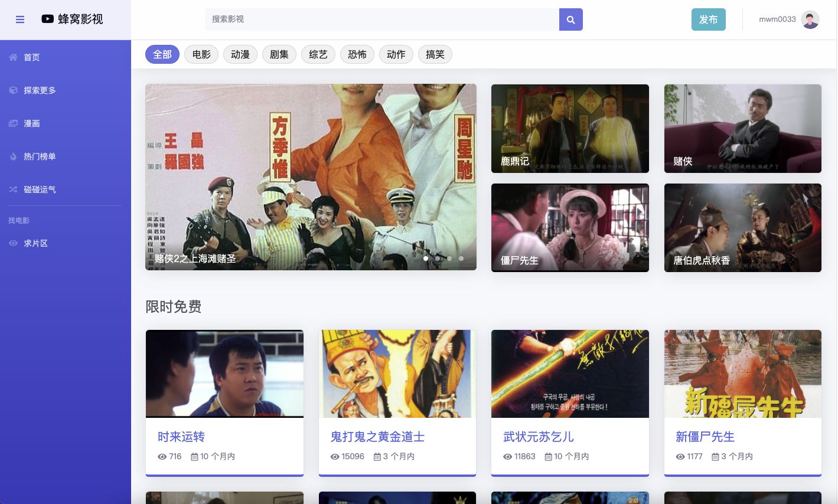This screenshot has width=838, height=504.
Task: Filter by 动作 category
Action: (396, 54)
